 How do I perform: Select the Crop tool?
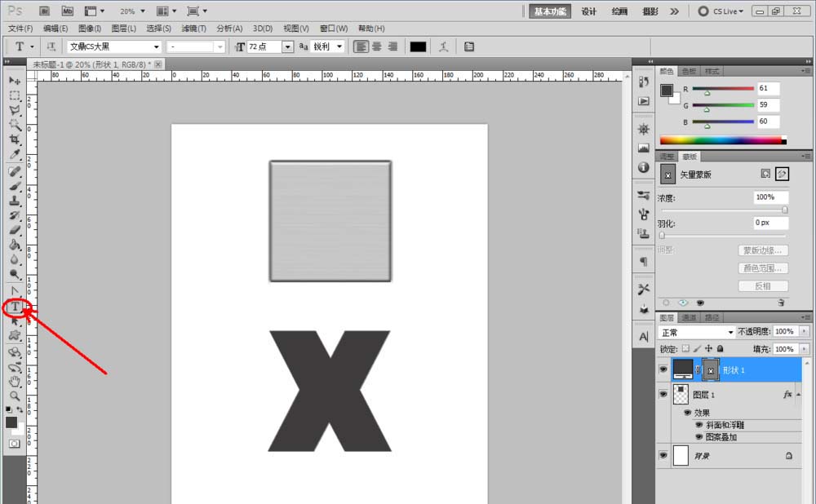[x=15, y=139]
